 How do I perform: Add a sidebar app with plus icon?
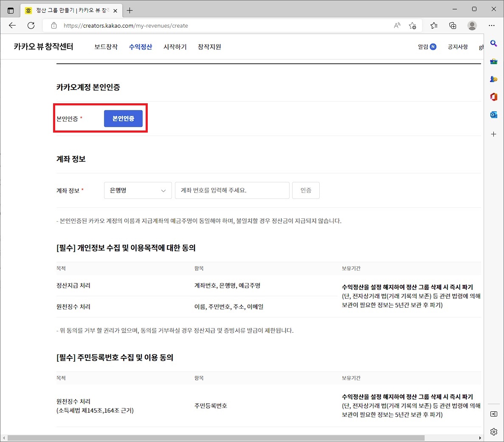point(494,134)
